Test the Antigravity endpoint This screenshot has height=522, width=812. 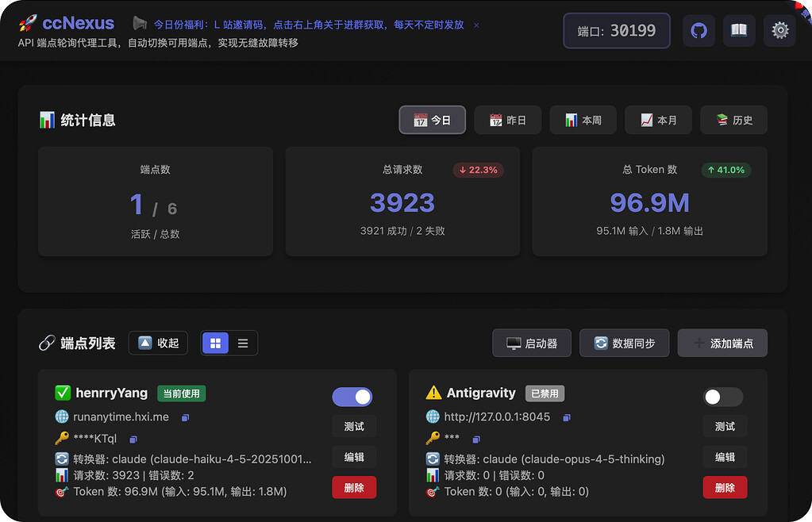click(x=725, y=426)
